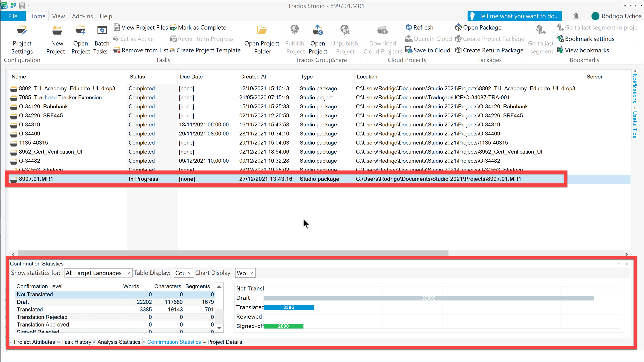Click Open Project in Trados GroupShare
Screen dimensions: 644x362
pos(318,40)
